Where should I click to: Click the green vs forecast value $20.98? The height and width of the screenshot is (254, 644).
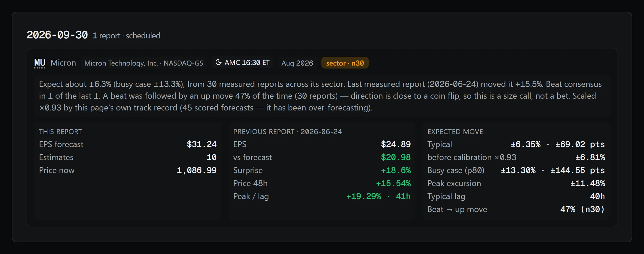396,157
